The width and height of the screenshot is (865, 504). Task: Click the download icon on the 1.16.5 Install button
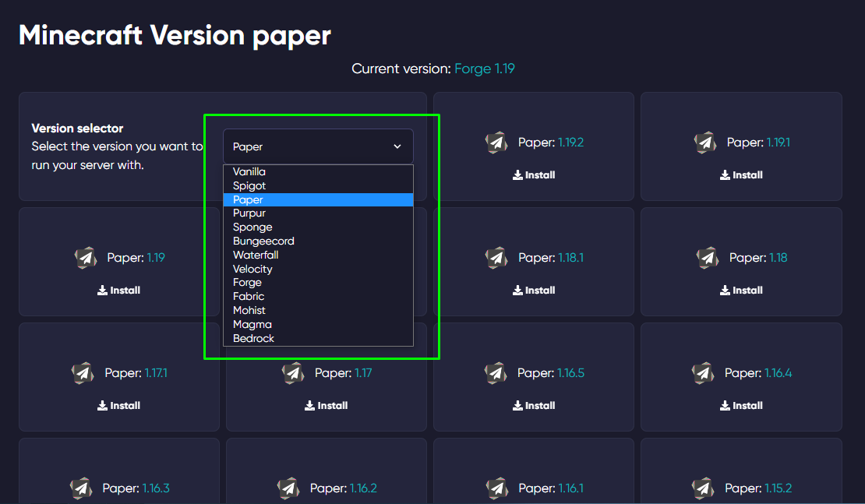pyautogui.click(x=516, y=405)
